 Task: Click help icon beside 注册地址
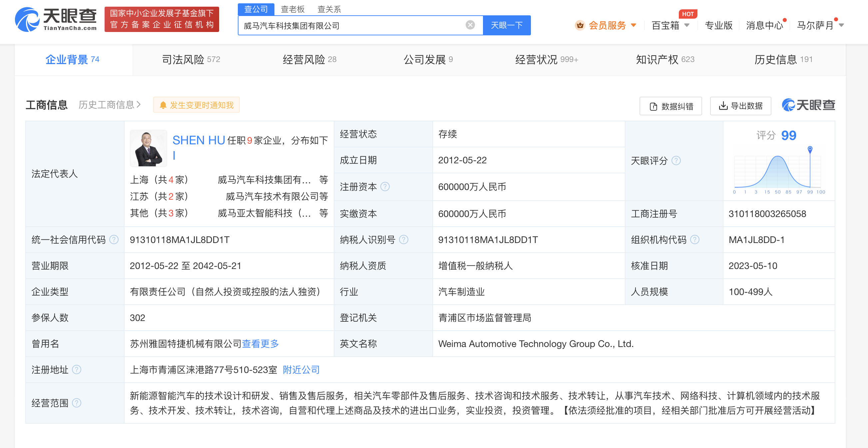[77, 370]
